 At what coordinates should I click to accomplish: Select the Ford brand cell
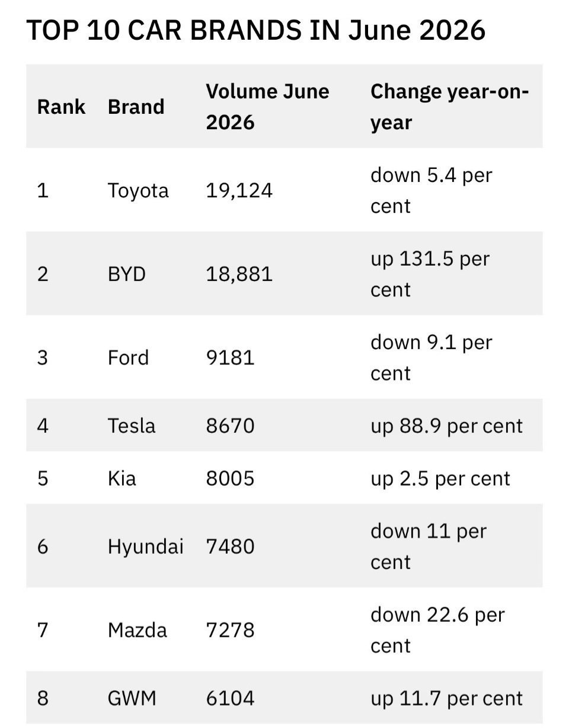pos(128,358)
